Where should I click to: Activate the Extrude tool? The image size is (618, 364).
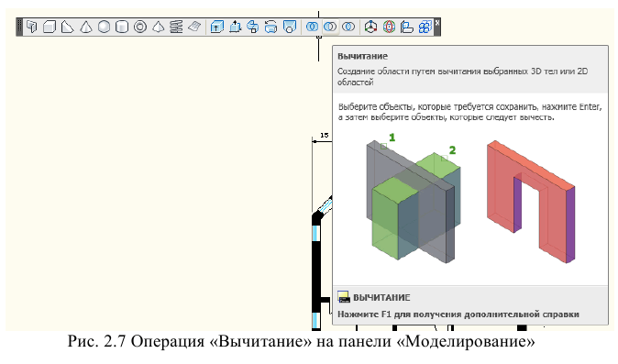tap(216, 27)
